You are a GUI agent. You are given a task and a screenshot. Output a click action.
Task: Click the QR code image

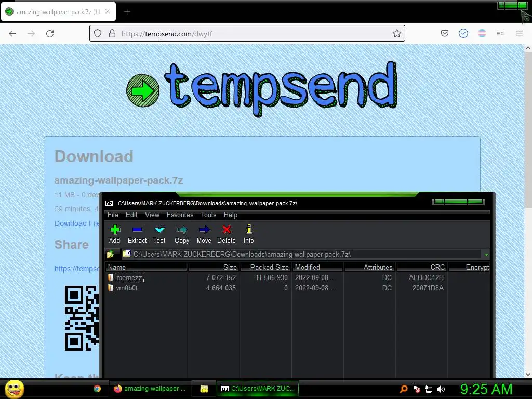point(82,318)
